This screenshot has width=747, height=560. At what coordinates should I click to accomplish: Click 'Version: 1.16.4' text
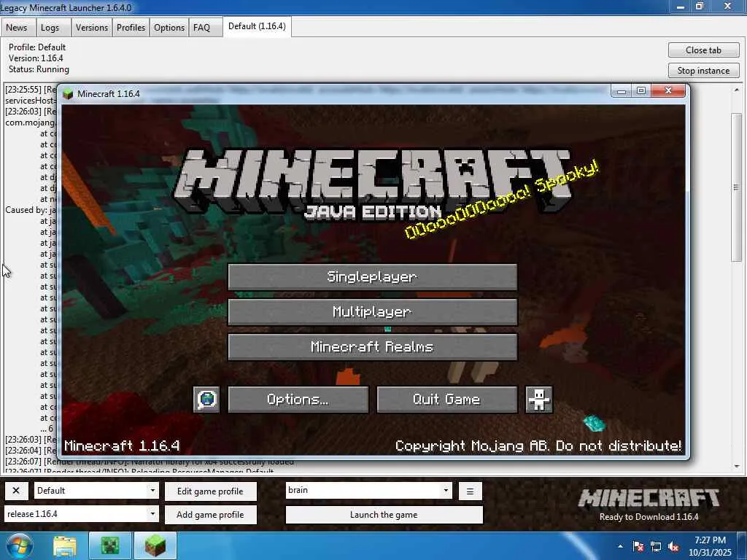pyautogui.click(x=36, y=58)
